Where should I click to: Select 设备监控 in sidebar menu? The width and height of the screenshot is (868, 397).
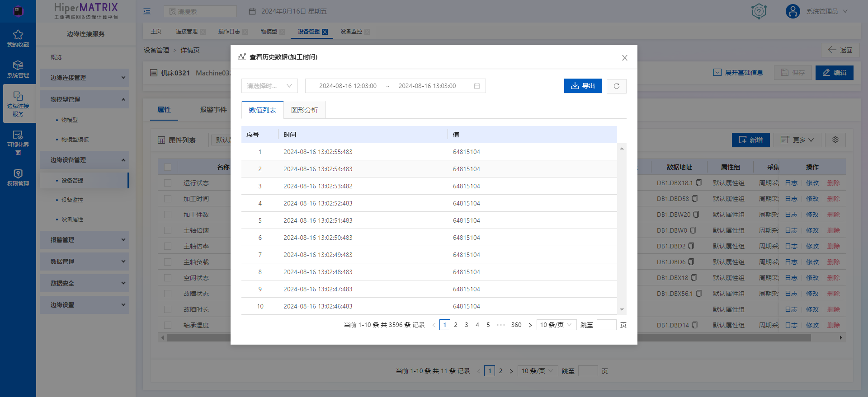(x=72, y=200)
